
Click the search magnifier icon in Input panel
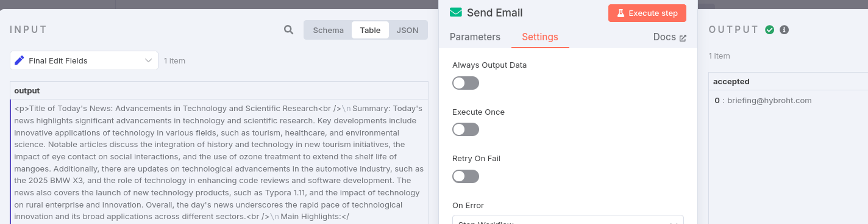289,29
